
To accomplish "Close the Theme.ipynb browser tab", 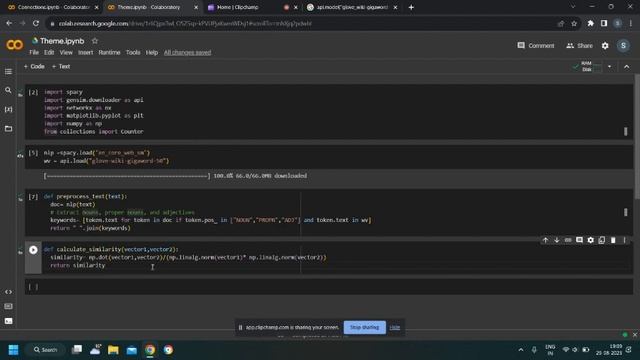I will [x=196, y=7].
